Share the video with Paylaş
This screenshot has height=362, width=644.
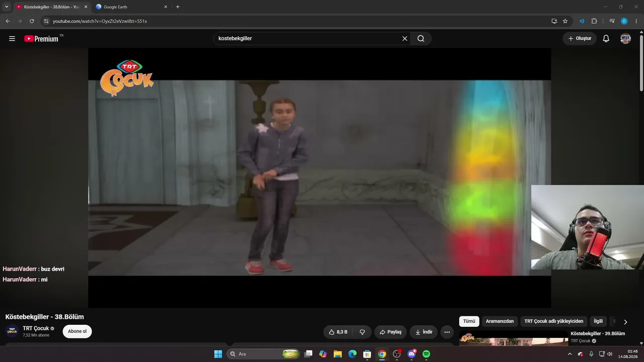[390, 332]
